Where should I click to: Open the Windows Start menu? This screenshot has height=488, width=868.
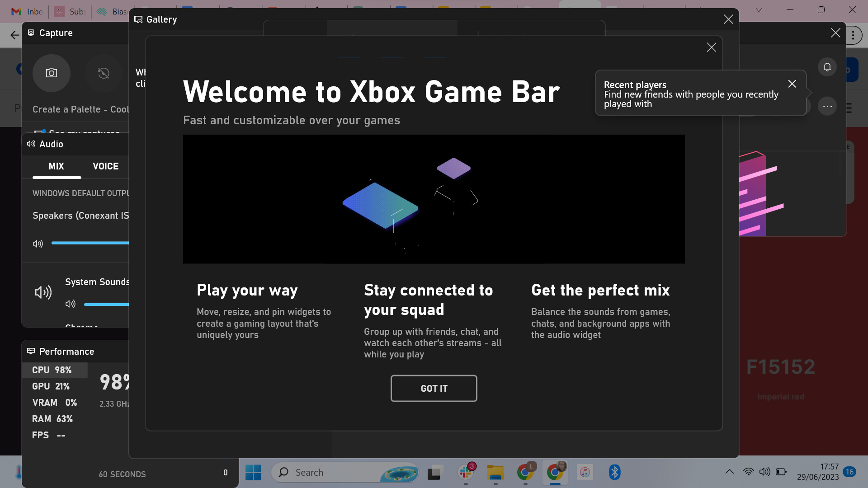click(253, 473)
